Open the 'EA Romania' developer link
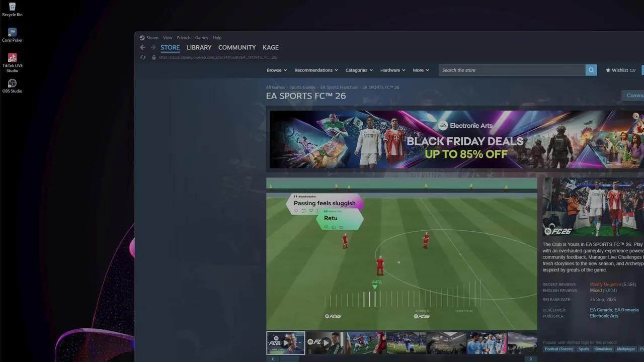This screenshot has width=644, height=362. coord(626,310)
